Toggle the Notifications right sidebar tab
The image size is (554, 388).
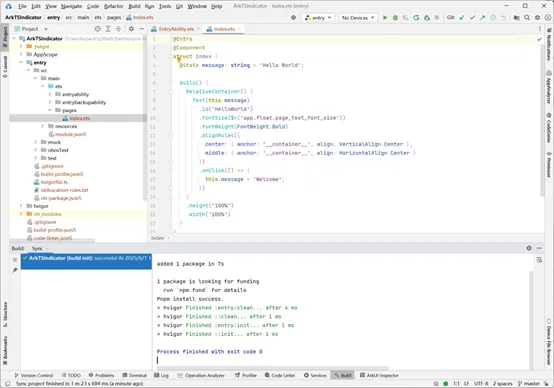click(549, 45)
